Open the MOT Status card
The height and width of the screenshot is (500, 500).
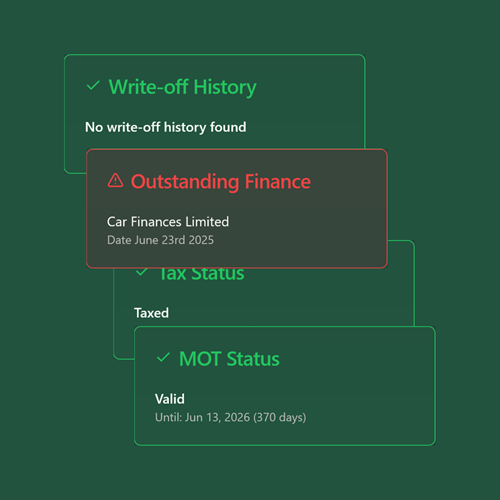pos(285,386)
